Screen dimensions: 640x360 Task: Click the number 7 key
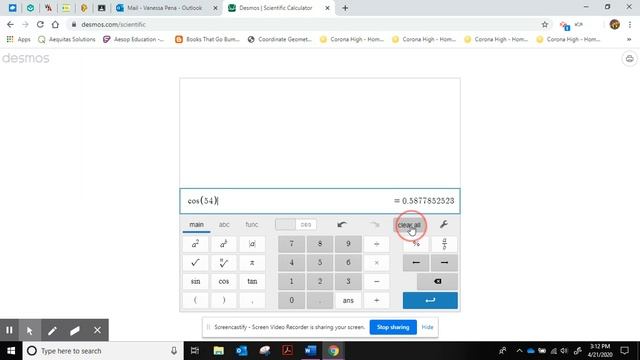click(291, 244)
